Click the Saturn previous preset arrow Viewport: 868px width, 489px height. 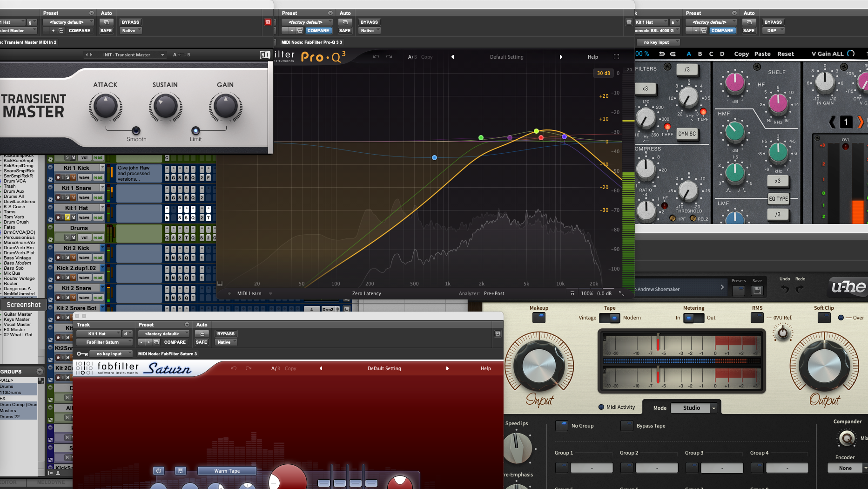[321, 368]
